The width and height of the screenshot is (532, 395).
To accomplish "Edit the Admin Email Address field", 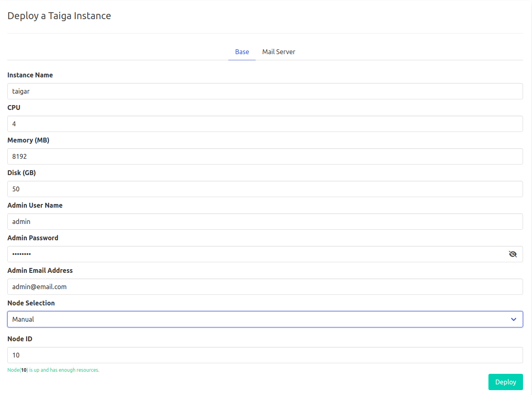I will (265, 287).
